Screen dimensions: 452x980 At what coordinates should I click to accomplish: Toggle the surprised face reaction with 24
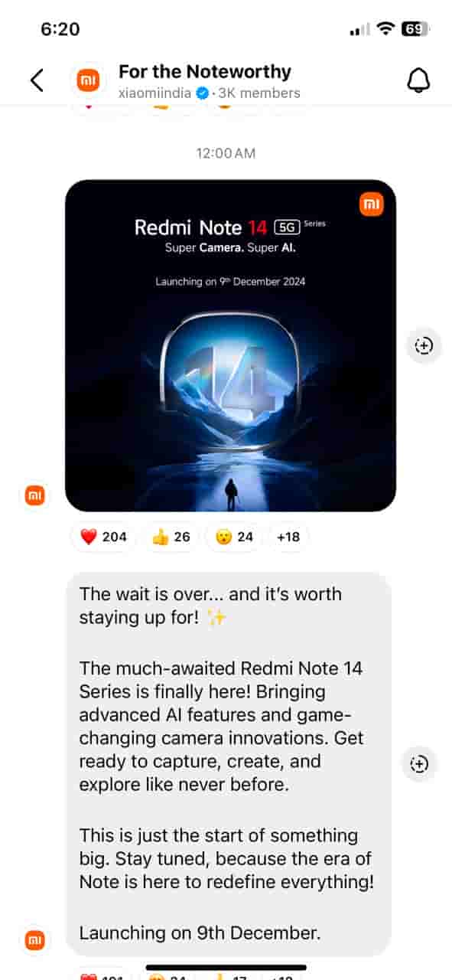coord(234,537)
